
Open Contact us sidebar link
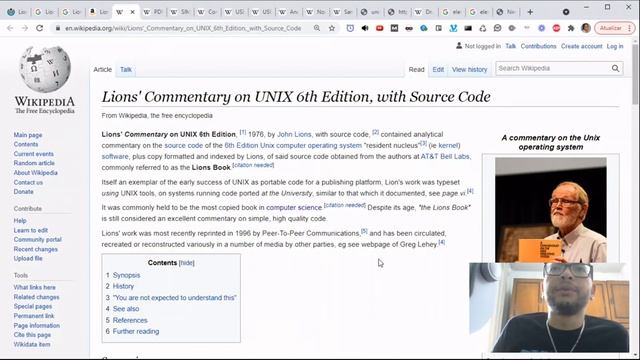pos(28,182)
